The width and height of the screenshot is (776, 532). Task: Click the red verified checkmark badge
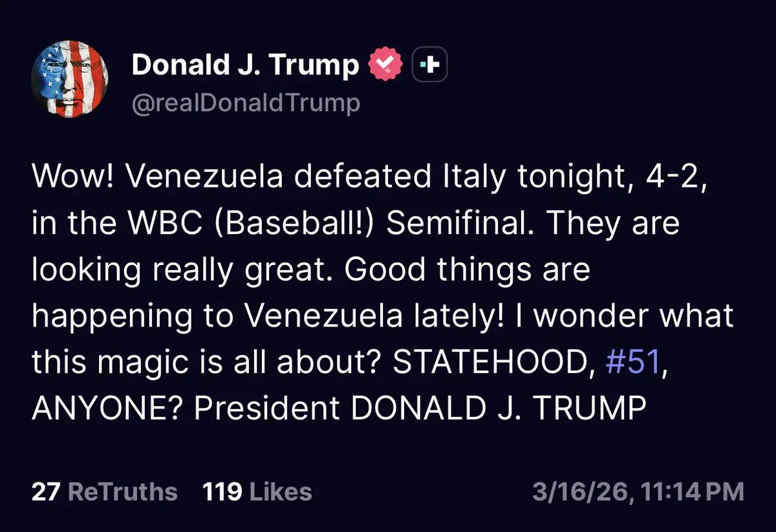[x=386, y=65]
